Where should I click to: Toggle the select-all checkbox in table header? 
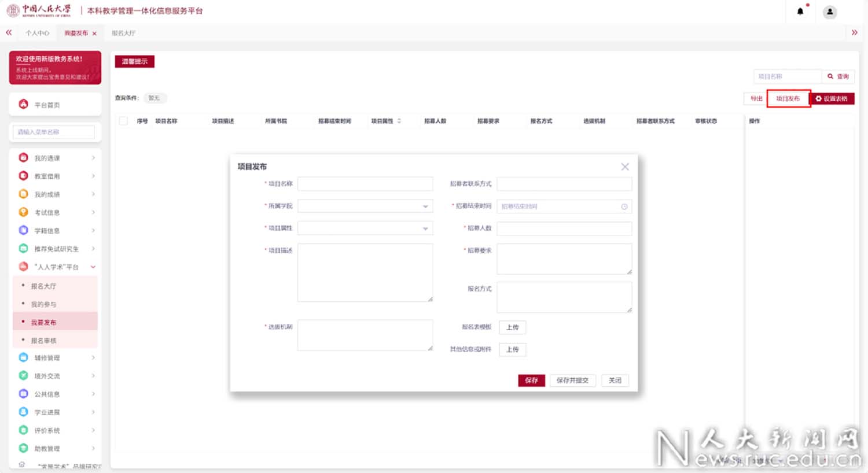pos(123,121)
